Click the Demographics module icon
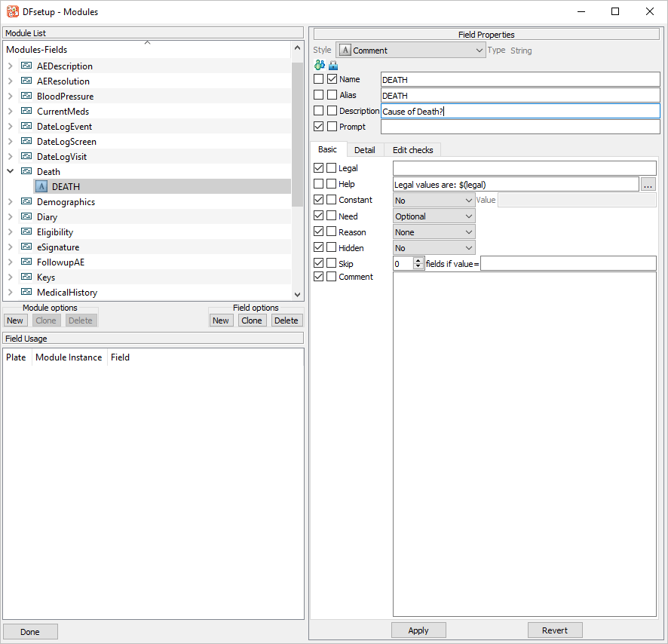668x644 pixels. 26,201
